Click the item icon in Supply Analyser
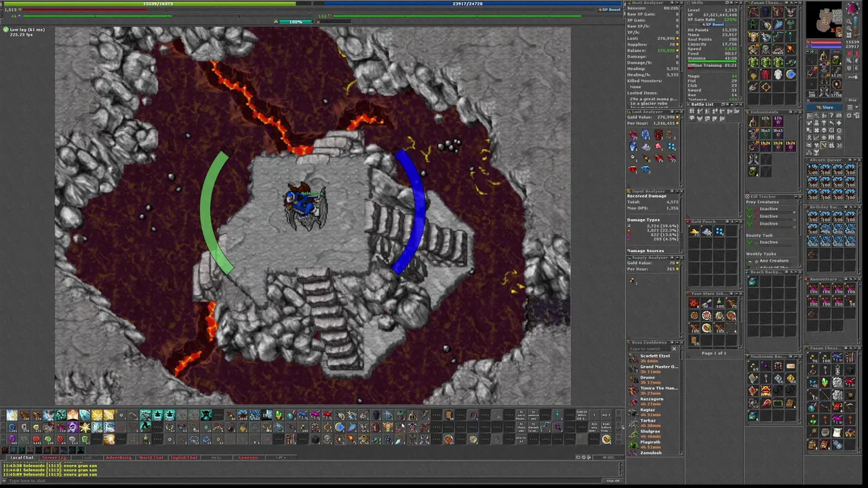The image size is (868, 488). point(633,281)
